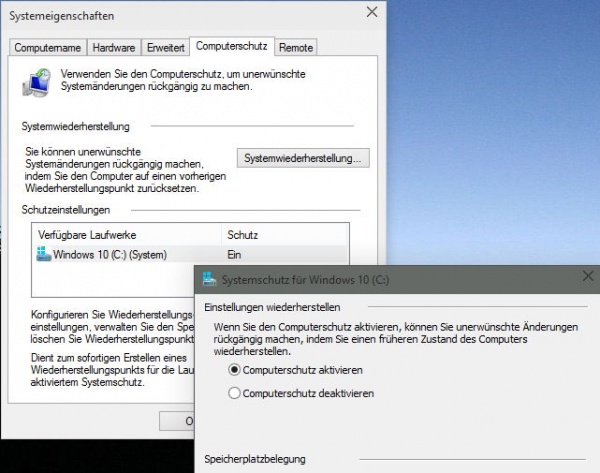Click the Schutz column header
This screenshot has height=473, width=600.
pyautogui.click(x=243, y=235)
